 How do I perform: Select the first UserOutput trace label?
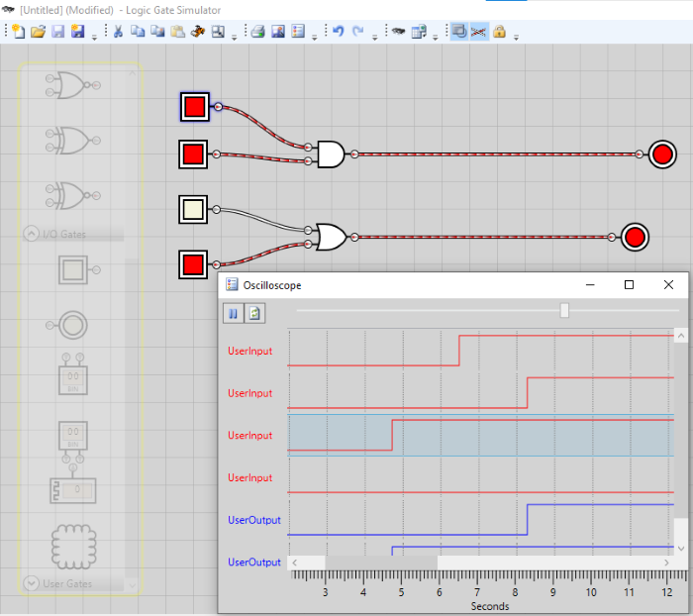coord(254,520)
